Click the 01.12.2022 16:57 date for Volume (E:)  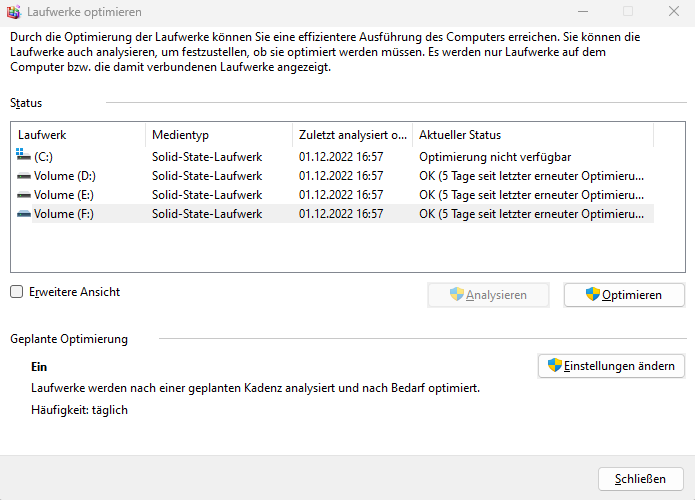[x=341, y=195]
